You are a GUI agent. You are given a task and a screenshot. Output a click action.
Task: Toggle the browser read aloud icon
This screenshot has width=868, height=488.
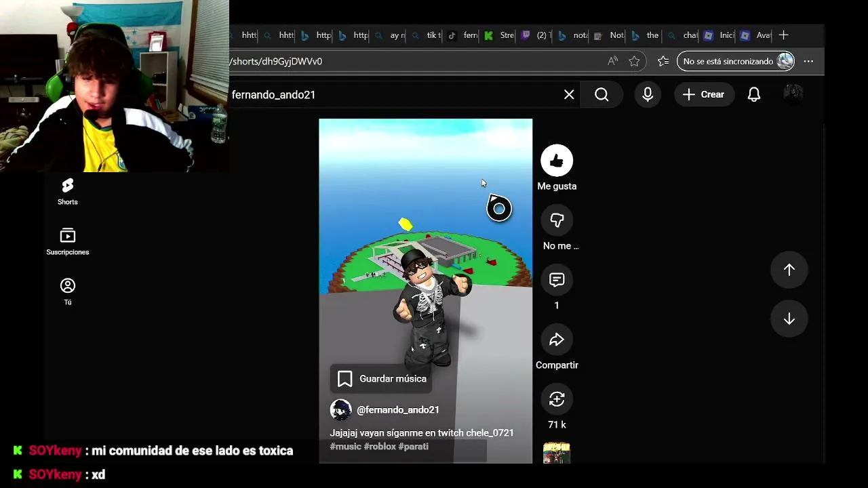tap(613, 61)
